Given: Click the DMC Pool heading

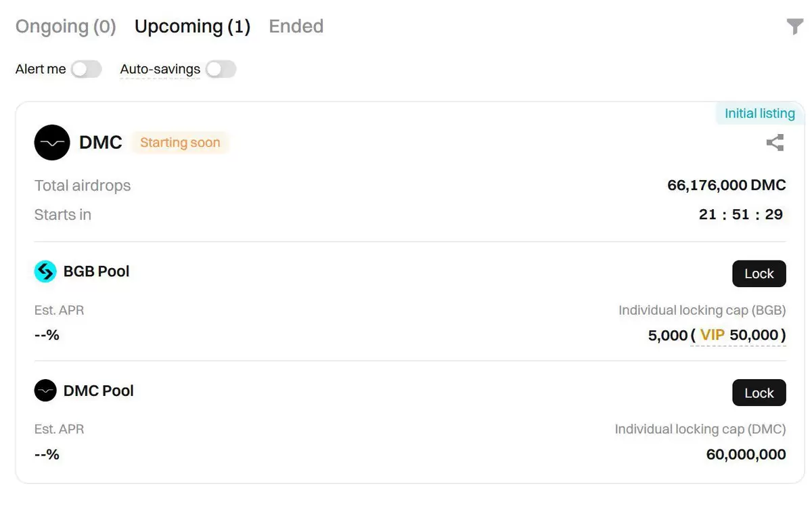Looking at the screenshot, I should [99, 391].
